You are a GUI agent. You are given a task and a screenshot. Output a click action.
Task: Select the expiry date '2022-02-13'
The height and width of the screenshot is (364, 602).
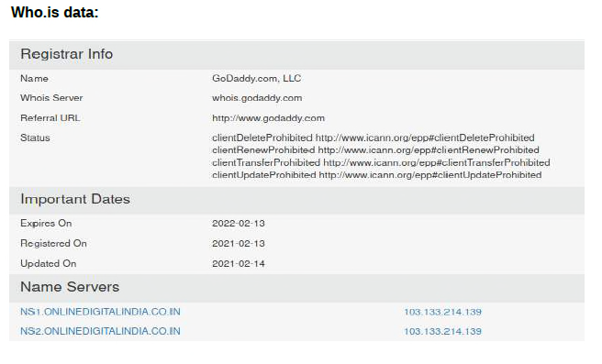[x=239, y=224]
